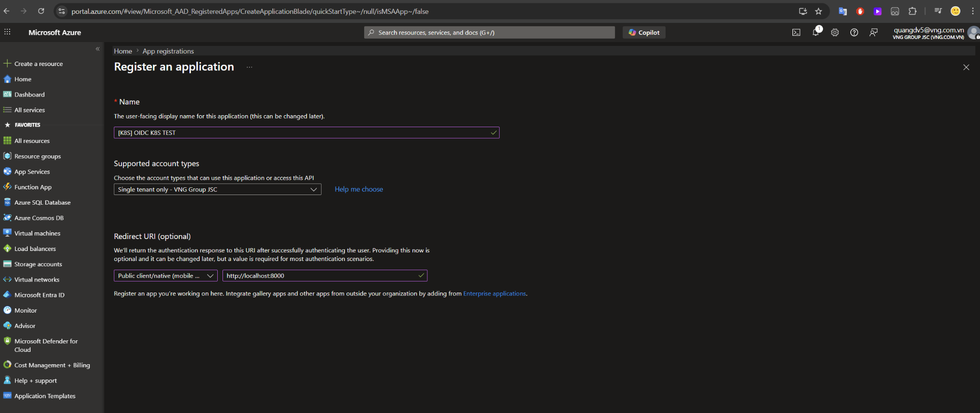Open the Support question mark icon
The height and width of the screenshot is (413, 980).
(x=854, y=33)
